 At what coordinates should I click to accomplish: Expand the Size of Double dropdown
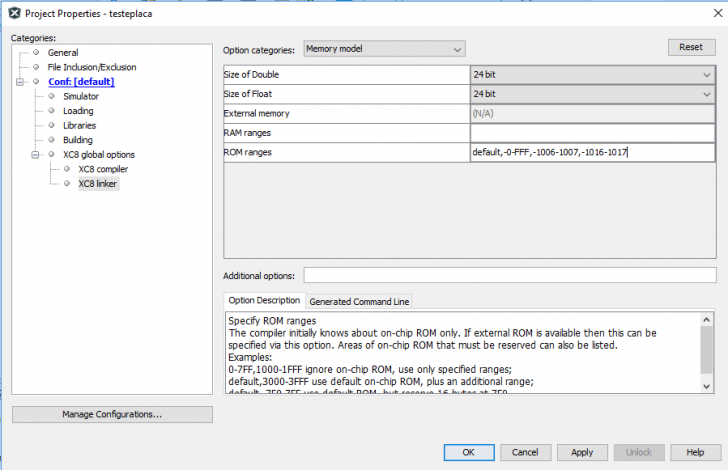tap(592, 74)
